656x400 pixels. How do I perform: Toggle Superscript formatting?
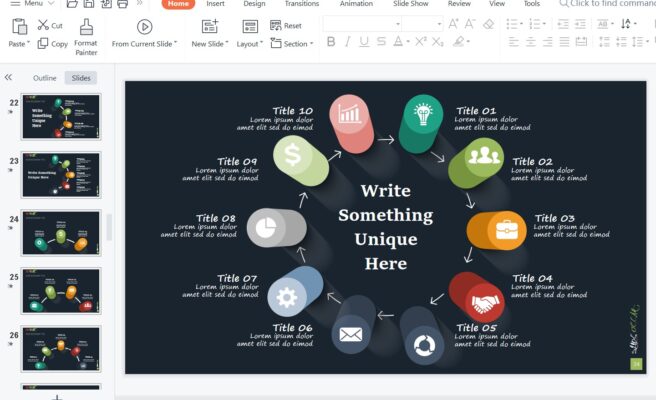pyautogui.click(x=420, y=41)
